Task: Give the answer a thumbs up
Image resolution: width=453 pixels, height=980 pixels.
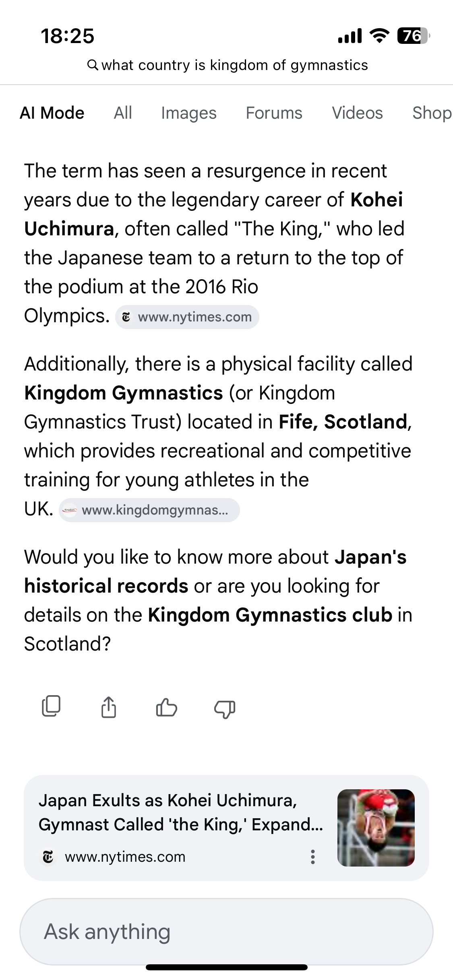Action: pos(166,707)
